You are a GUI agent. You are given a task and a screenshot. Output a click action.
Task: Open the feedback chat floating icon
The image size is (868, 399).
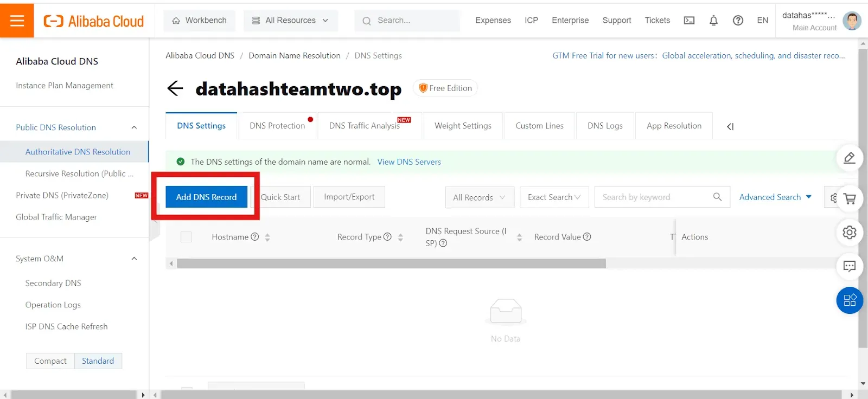click(x=850, y=266)
